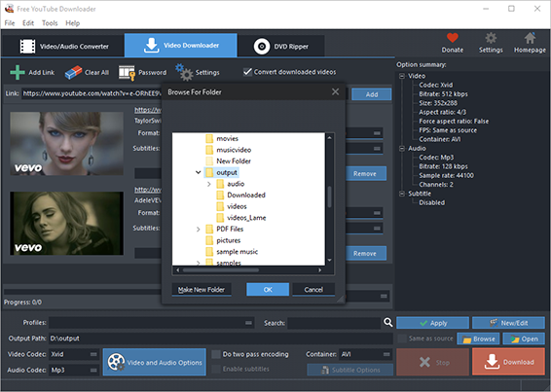Viewport: 551px width, 392px height.
Task: Click Cancel in Browse For Folder
Action: (x=313, y=290)
